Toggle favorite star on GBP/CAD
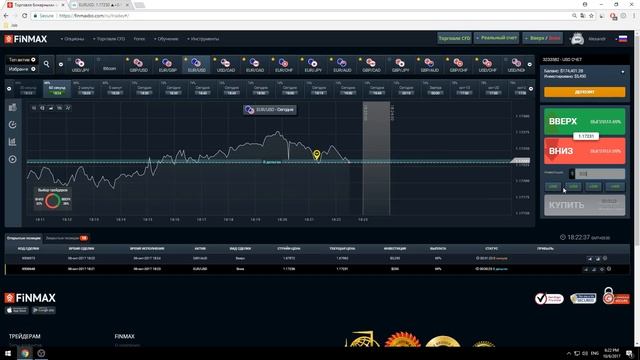This screenshot has height=360, width=640. 360,59
